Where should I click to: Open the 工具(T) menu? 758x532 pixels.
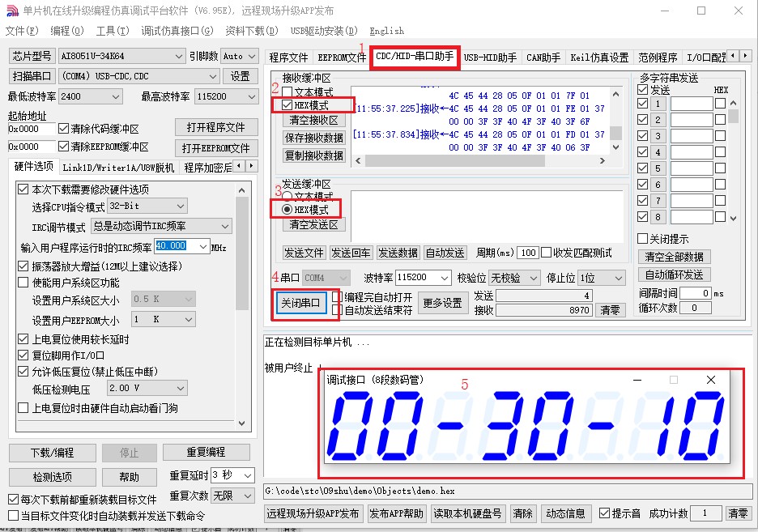coord(113,31)
